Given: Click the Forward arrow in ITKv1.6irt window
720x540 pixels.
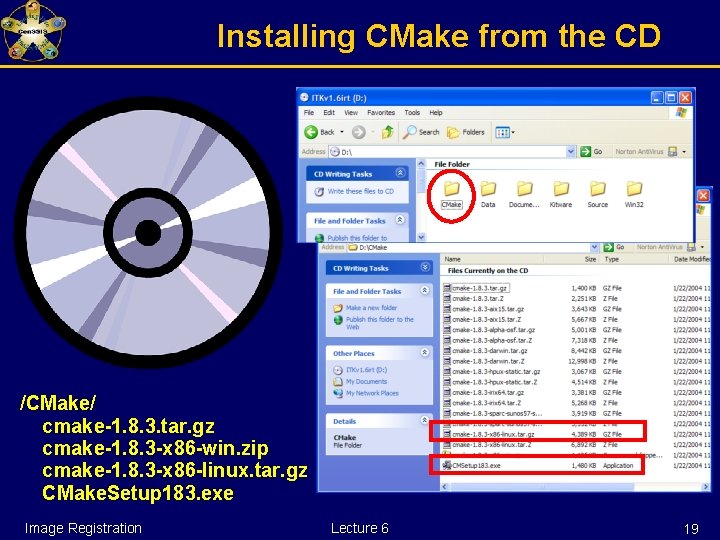Looking at the screenshot, I should 359,132.
